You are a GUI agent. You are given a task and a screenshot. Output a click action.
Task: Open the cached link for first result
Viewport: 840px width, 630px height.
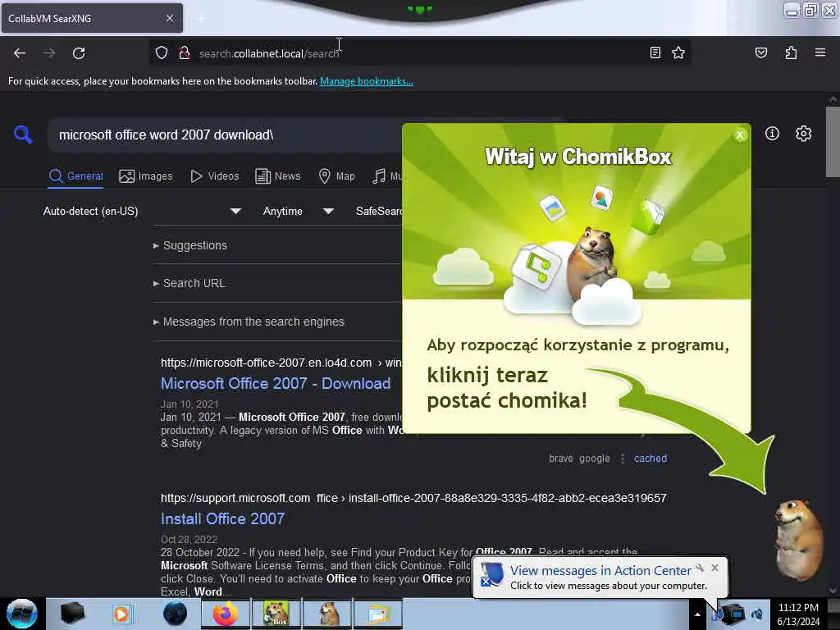click(x=651, y=459)
